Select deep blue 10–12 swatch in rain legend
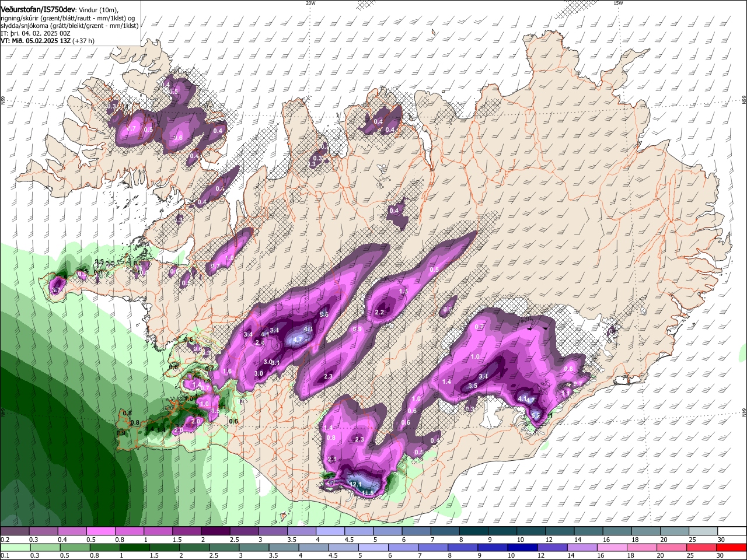 pyautogui.click(x=523, y=547)
